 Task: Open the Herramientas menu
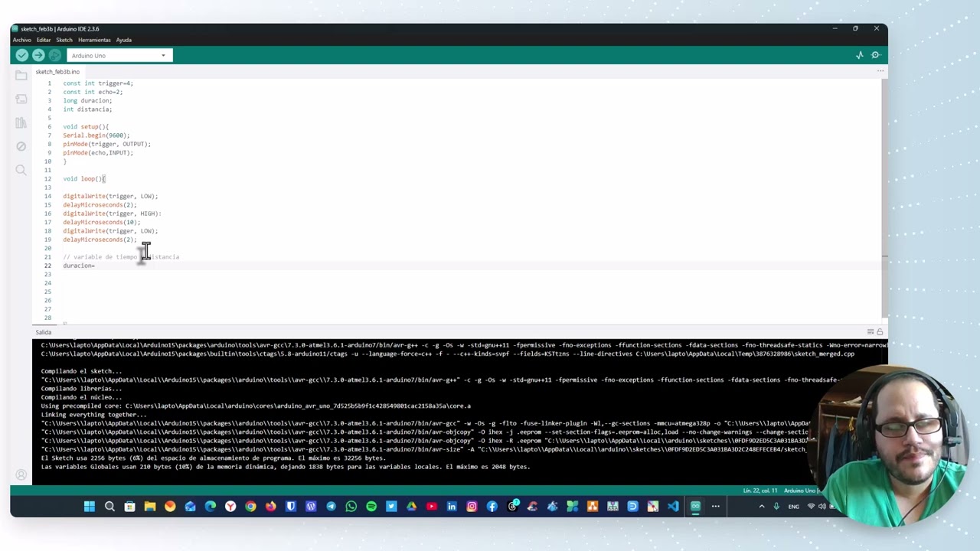[94, 40]
